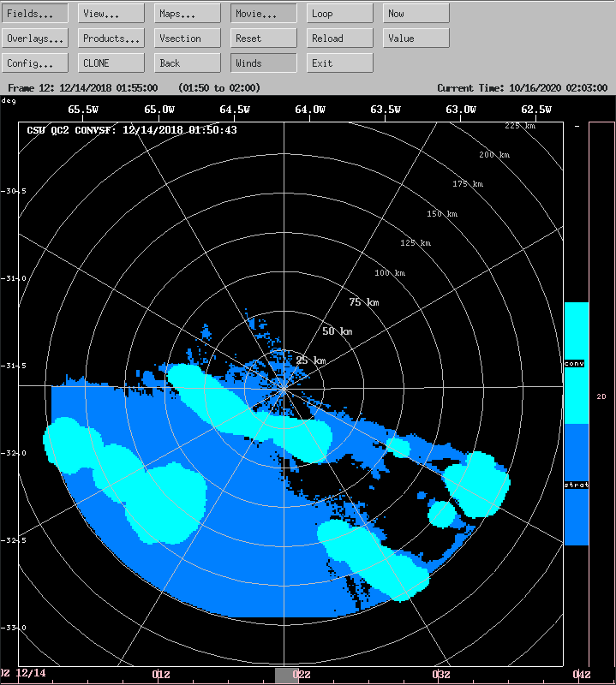
Task: Open the Products... menu
Action: coord(111,39)
